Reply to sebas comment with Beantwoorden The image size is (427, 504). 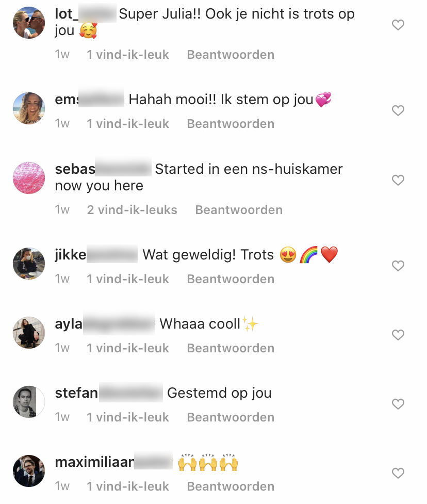coord(239,210)
